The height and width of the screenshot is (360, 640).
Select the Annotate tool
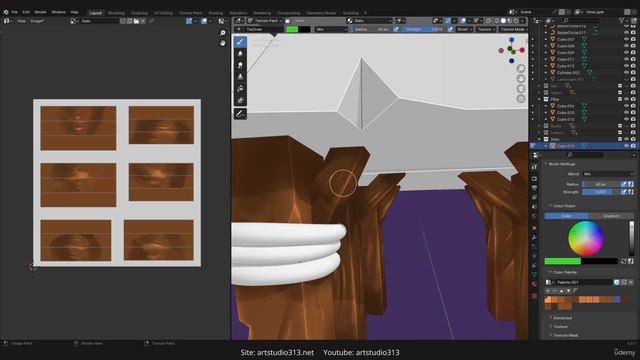pos(240,114)
